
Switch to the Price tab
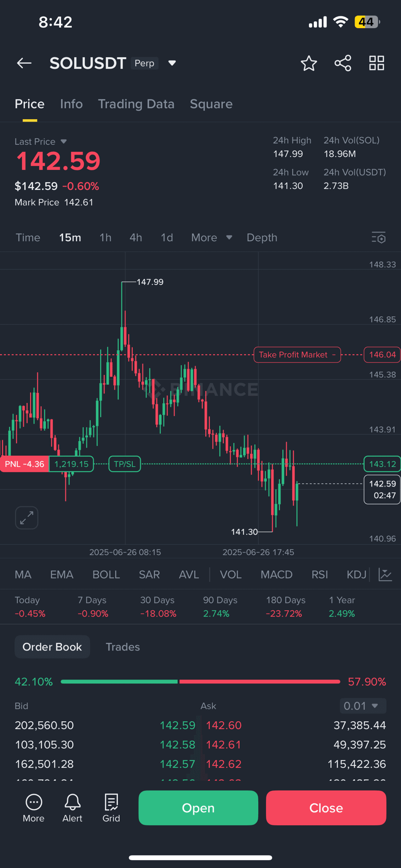point(30,104)
